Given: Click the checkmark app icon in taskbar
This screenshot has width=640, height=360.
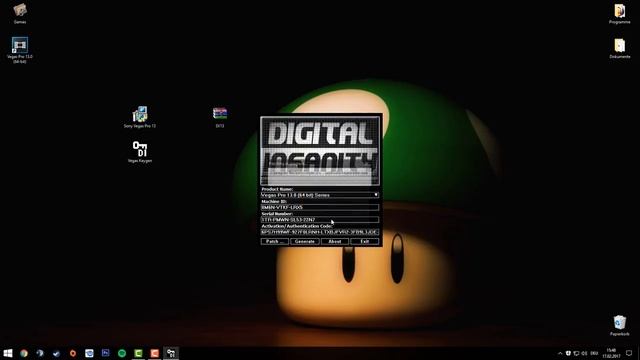Looking at the screenshot, I should click(x=56, y=353).
